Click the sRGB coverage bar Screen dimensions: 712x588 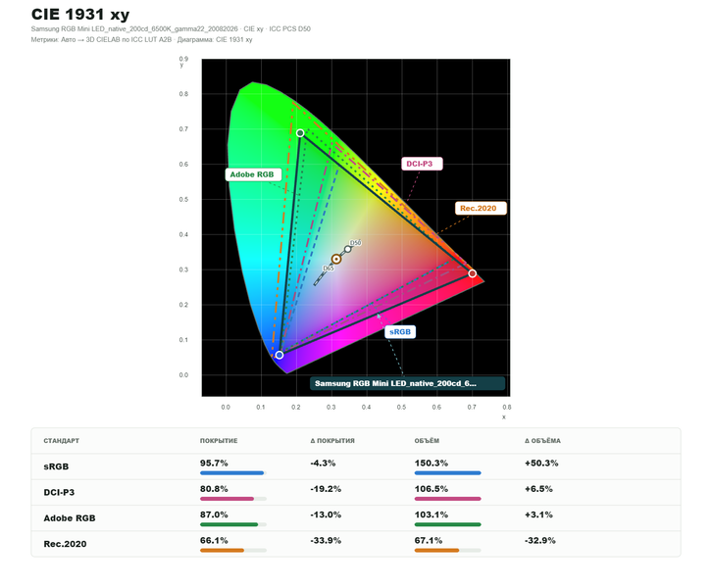(233, 473)
